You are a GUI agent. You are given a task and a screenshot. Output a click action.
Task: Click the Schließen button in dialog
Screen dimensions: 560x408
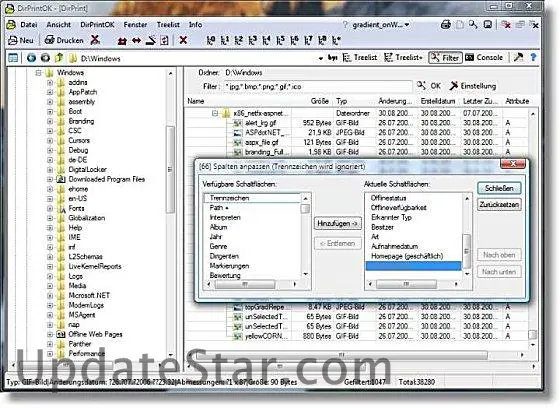click(x=499, y=188)
